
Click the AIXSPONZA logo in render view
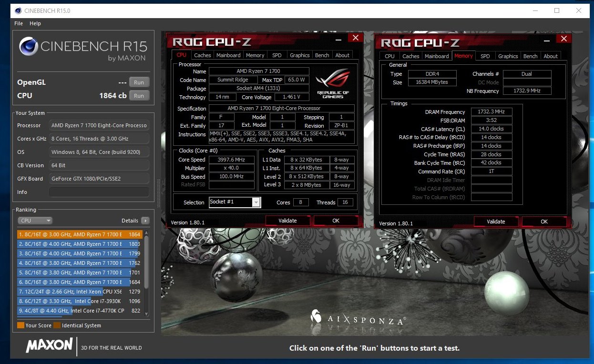(358, 318)
